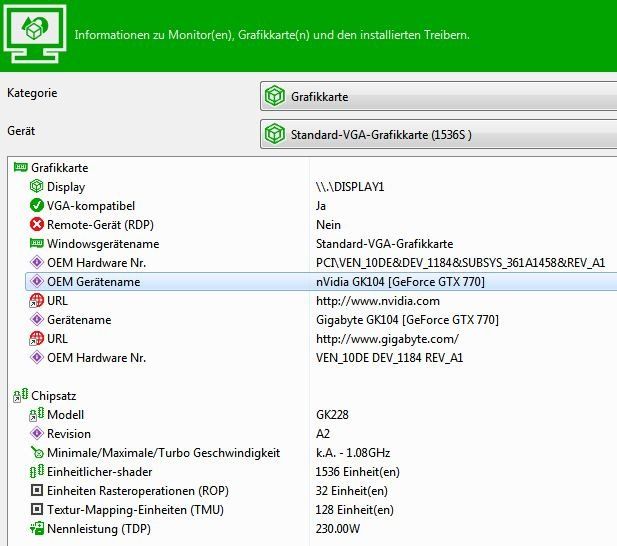Viewport: 617px width, 546px height.
Task: Click the monitor module icon in green header
Action: pyautogui.click(x=35, y=34)
